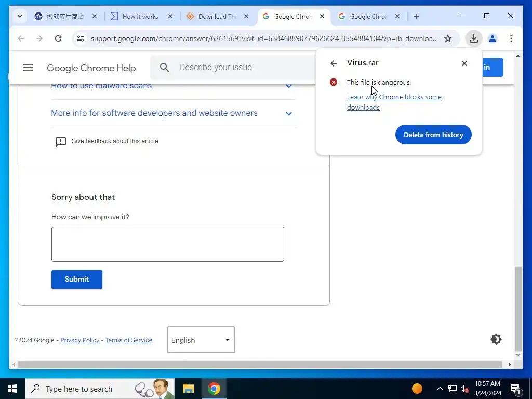This screenshot has height=399, width=532.
Task: Click the search magnifier icon
Action: click(x=164, y=67)
